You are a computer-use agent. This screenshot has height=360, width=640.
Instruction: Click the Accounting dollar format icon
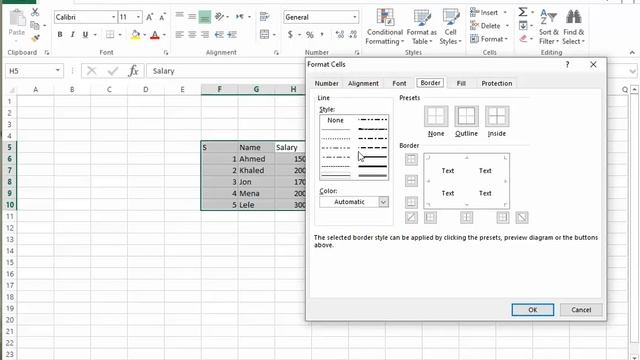(x=290, y=35)
